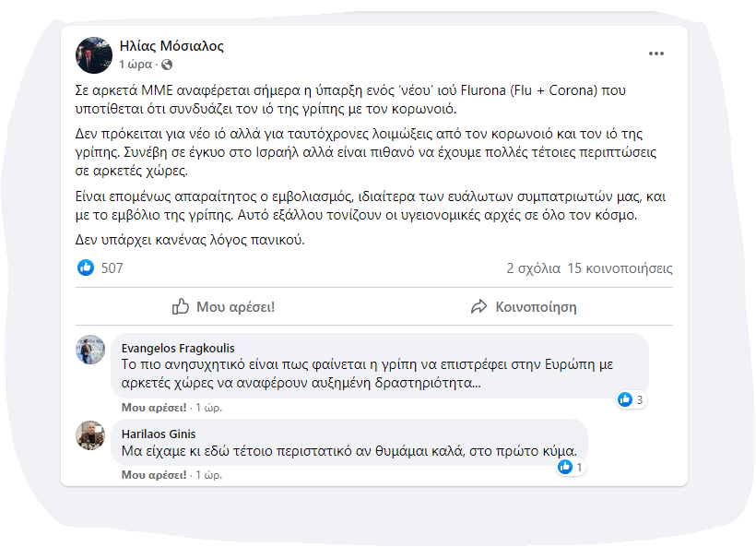756x547 pixels.
Task: Click Evangelos Fragkoulis's comment bubble
Action: point(369,367)
